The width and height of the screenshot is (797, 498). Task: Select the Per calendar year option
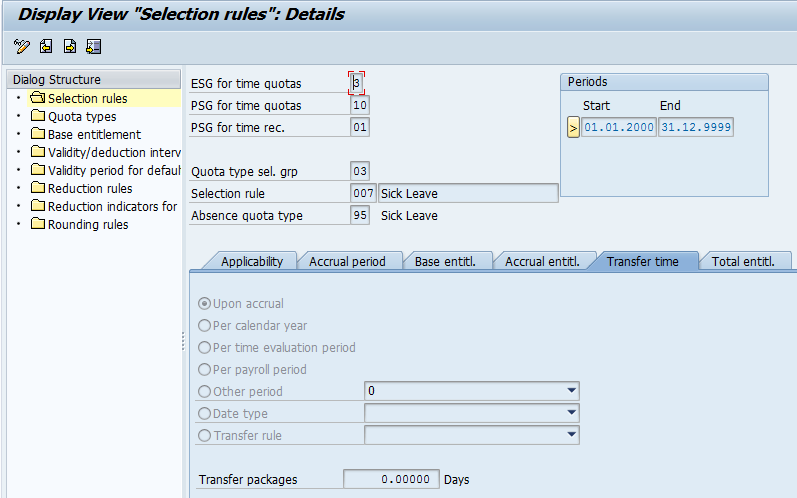point(205,326)
